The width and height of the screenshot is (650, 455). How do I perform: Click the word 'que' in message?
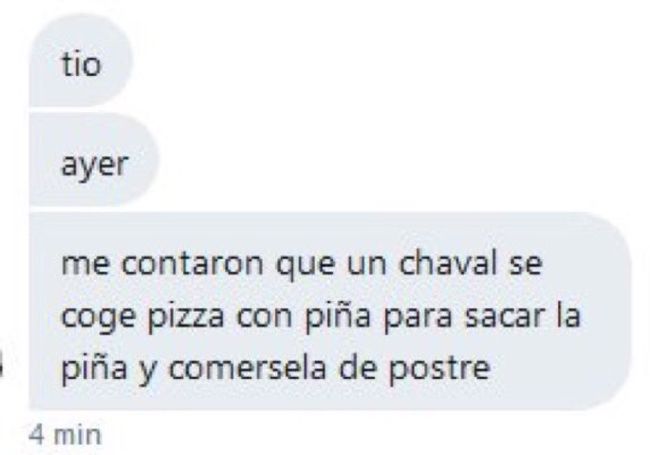[x=305, y=266]
